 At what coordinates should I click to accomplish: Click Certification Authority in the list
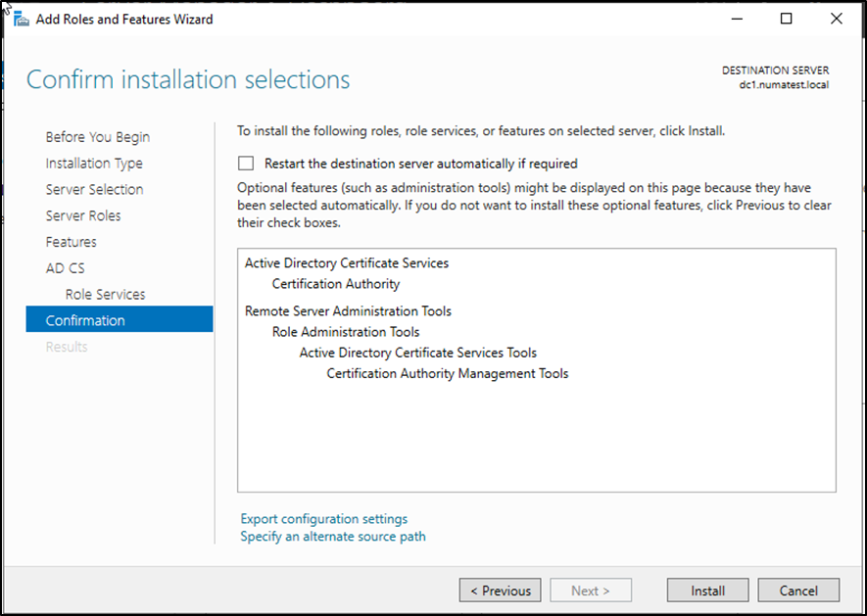click(336, 284)
